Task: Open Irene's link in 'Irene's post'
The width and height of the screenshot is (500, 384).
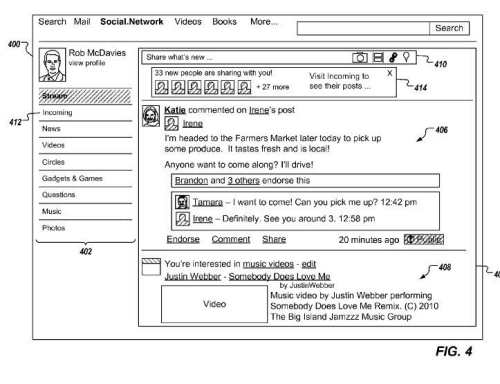Action: pyautogui.click(x=259, y=110)
